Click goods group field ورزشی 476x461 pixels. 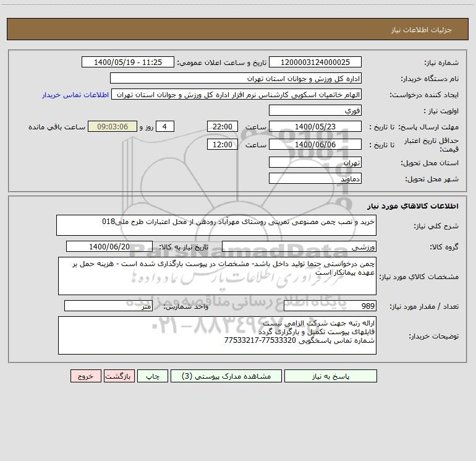click(x=299, y=246)
